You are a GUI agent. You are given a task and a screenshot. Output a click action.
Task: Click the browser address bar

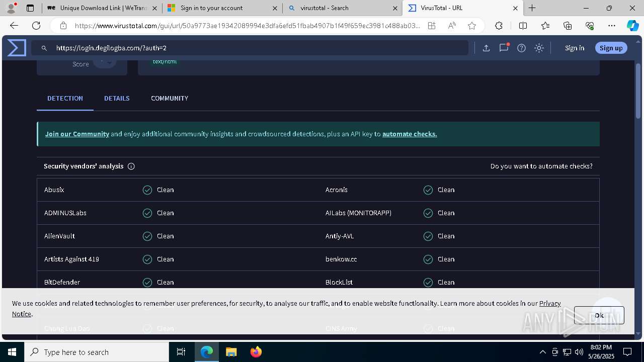[x=247, y=26]
